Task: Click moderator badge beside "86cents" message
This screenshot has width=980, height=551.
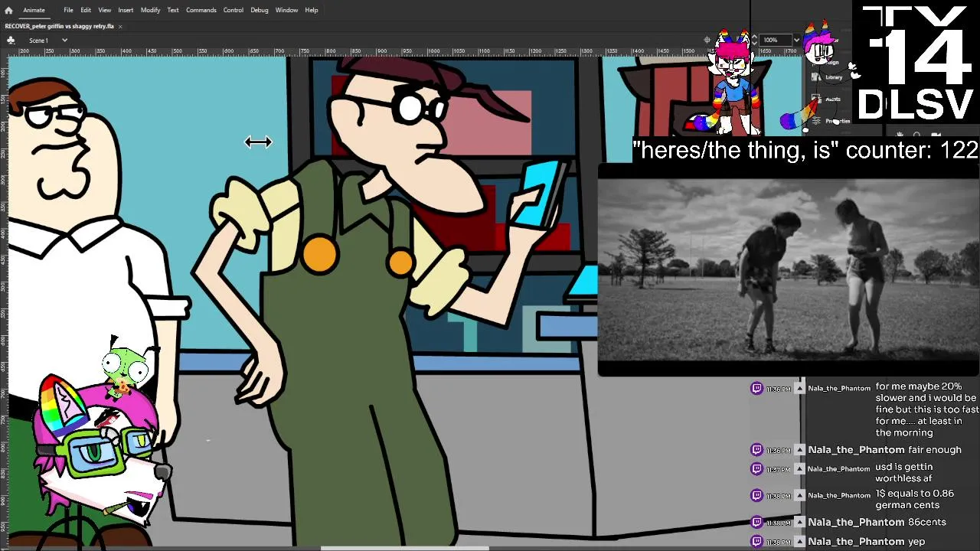Action: (799, 522)
